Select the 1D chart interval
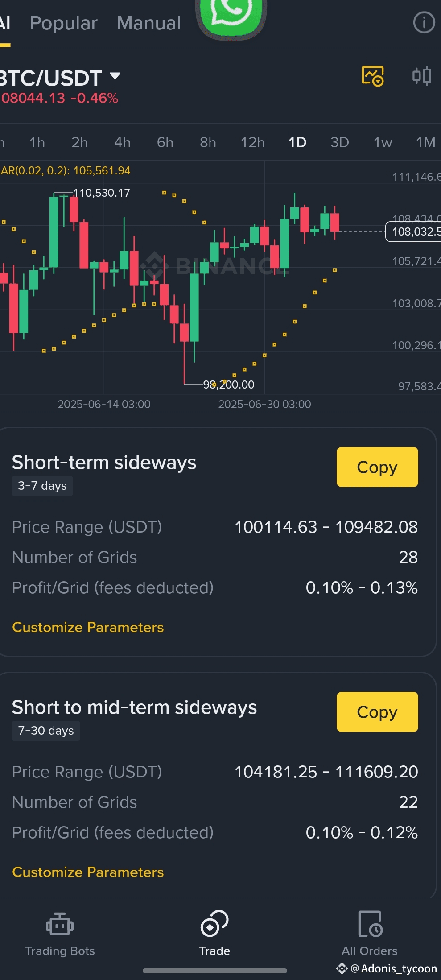This screenshot has width=441, height=980. (x=297, y=142)
